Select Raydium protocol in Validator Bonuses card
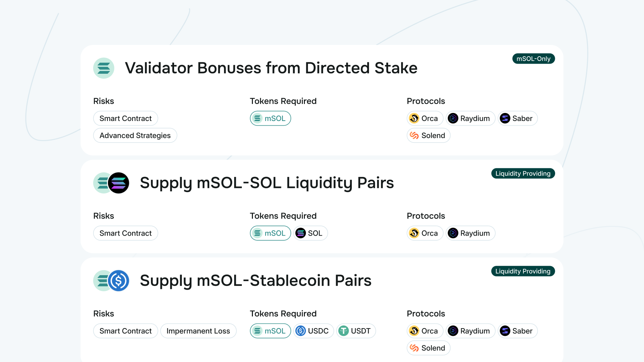The image size is (644, 362). tap(470, 118)
